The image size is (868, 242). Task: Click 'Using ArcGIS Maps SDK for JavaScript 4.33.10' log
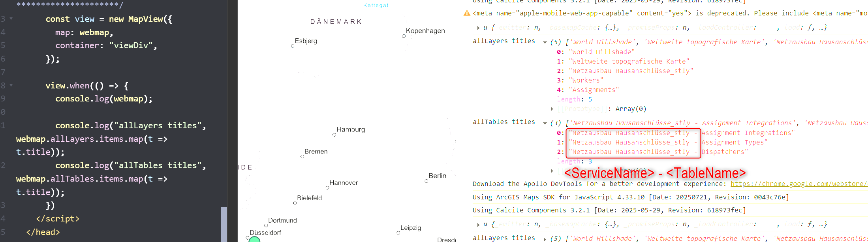pyautogui.click(x=631, y=197)
